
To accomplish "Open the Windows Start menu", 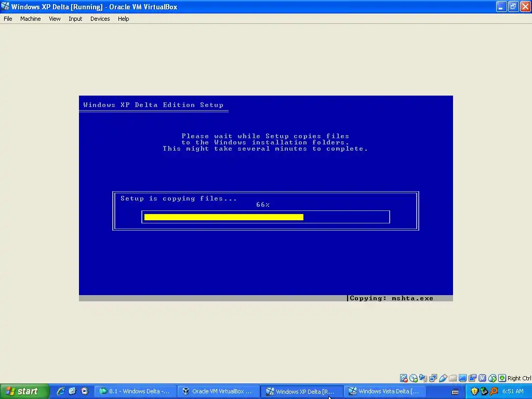I will click(x=24, y=392).
